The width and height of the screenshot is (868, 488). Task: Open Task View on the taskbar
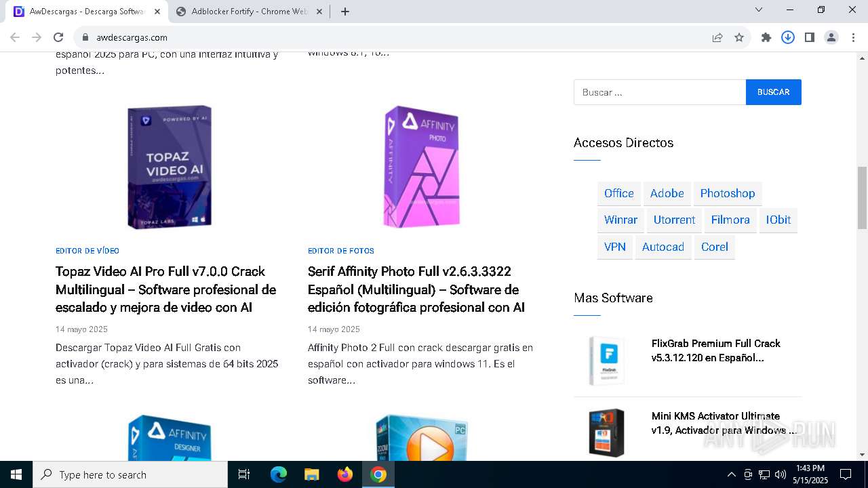(x=244, y=474)
